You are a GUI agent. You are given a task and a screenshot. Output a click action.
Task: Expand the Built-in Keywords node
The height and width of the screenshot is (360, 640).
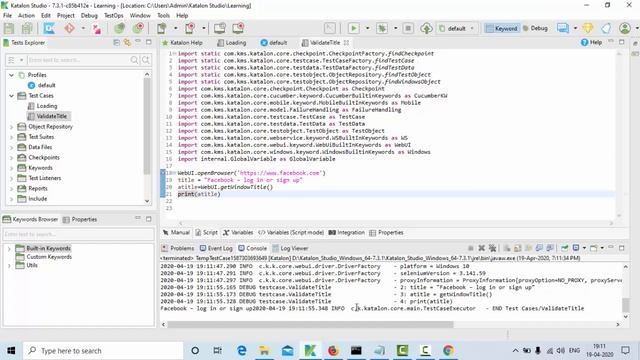point(9,248)
